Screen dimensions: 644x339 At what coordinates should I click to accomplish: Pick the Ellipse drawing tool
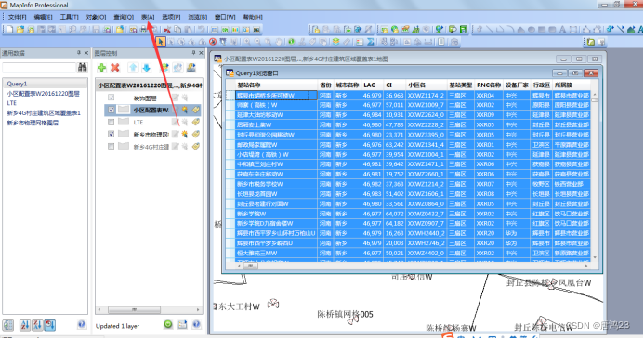click(531, 30)
